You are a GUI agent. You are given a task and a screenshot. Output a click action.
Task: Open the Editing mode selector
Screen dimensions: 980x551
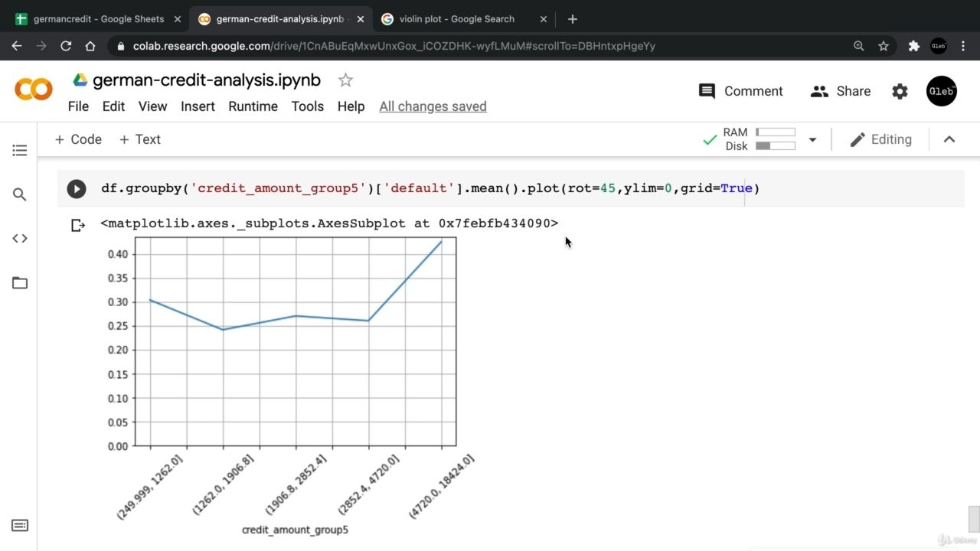coord(881,139)
